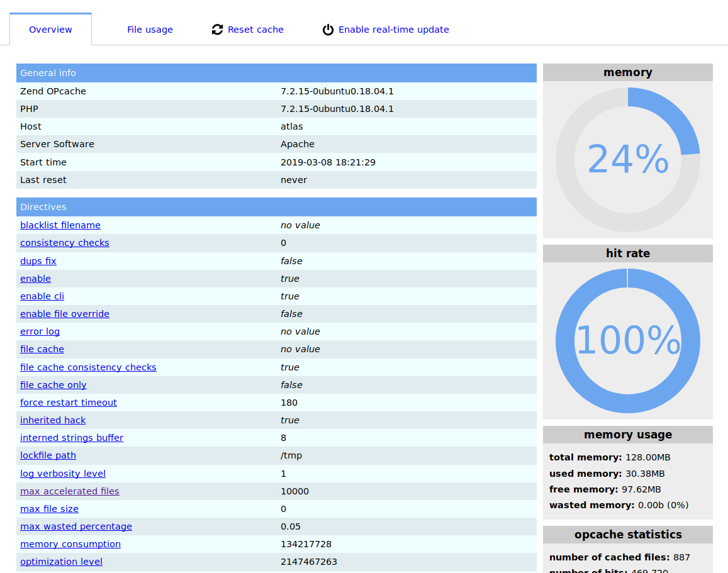Screen dimensions: 728x573
Task: Select the Last reset value never
Action: coord(293,180)
